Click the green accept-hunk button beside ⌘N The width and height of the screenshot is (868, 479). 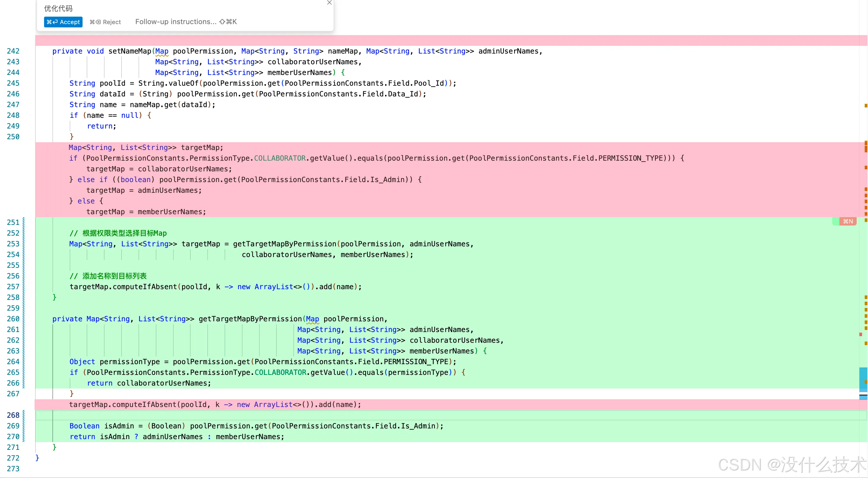point(836,221)
